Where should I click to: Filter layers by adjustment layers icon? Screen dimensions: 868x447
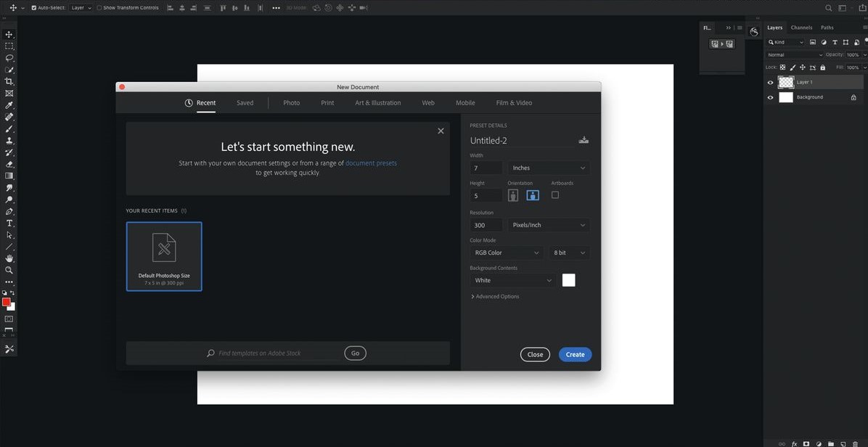click(824, 42)
